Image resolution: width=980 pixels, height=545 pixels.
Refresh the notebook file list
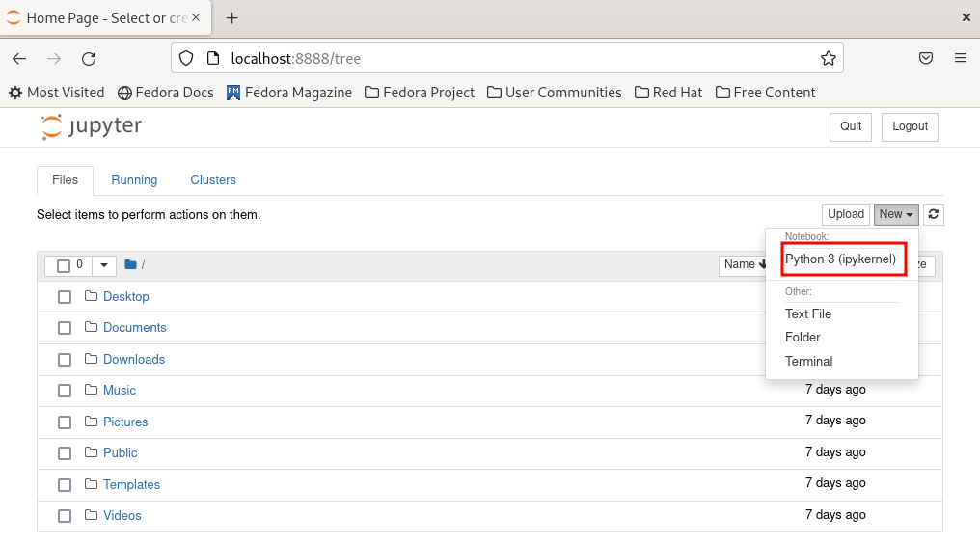click(x=933, y=215)
